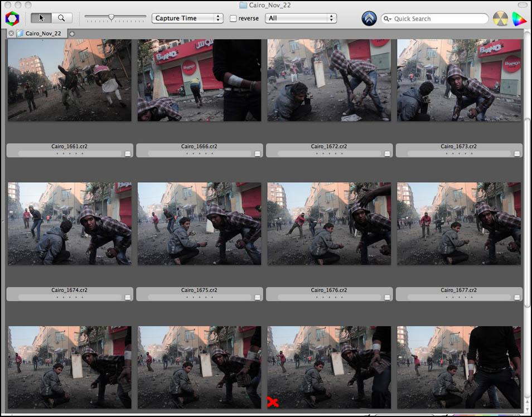The image size is (532, 417).
Task: Select the Cairo_1677.cr2 thumbnail
Action: [459, 224]
